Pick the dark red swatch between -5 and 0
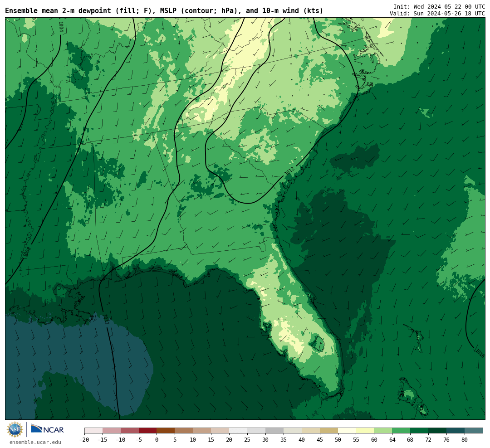This screenshot has height=448, width=490. click(x=148, y=431)
